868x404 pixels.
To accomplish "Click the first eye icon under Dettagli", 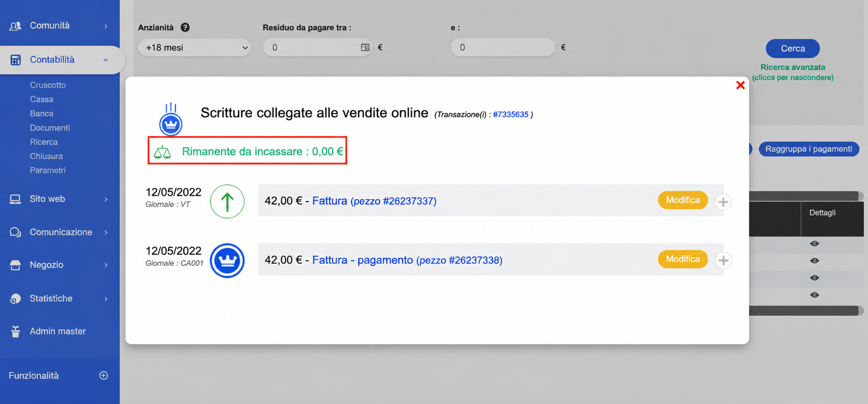I will pos(815,244).
